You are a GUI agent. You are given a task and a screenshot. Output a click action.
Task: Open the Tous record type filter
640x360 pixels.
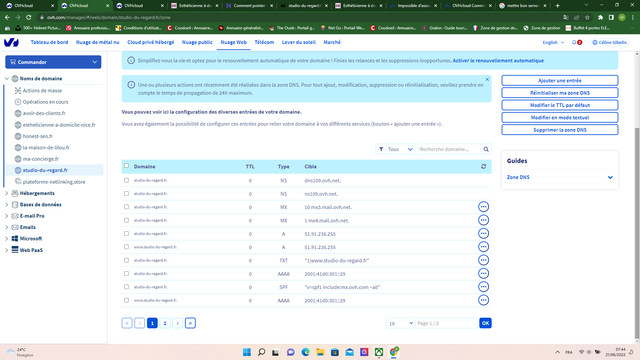(400, 149)
